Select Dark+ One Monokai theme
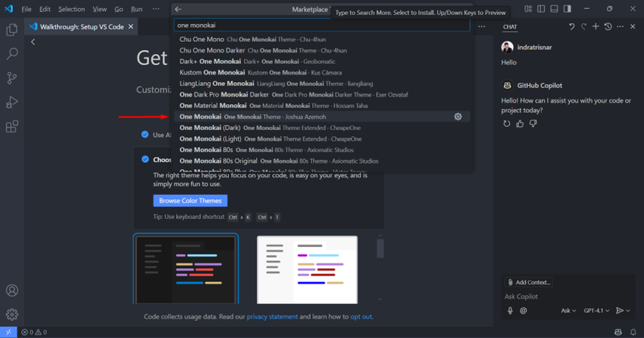The image size is (644, 338). point(321,62)
